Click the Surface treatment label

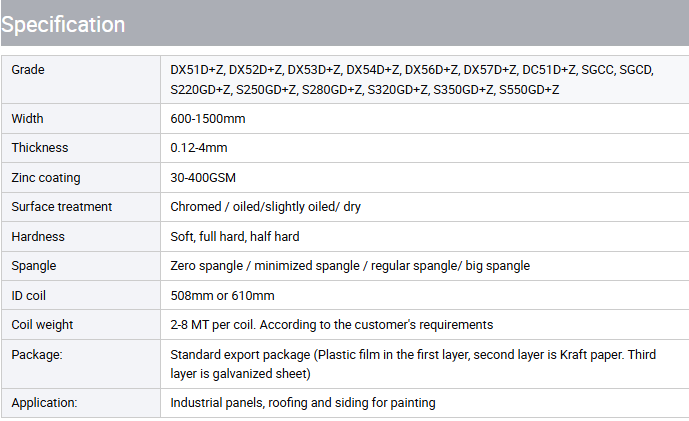pyautogui.click(x=62, y=207)
